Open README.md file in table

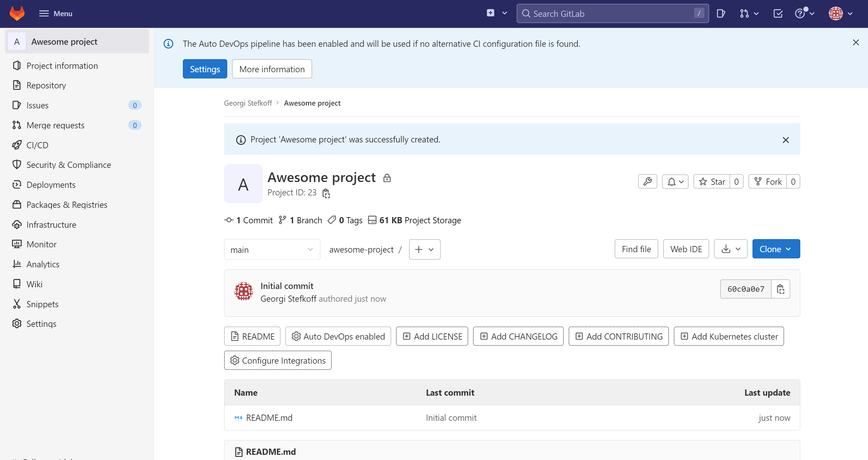click(x=269, y=418)
